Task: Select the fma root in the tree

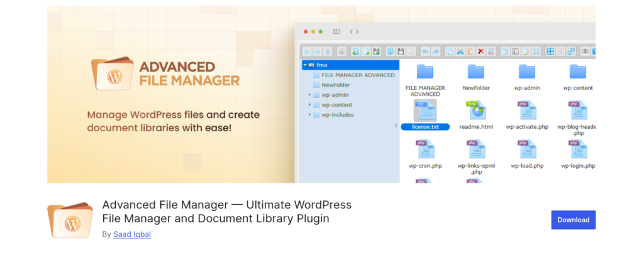Action: pyautogui.click(x=350, y=65)
